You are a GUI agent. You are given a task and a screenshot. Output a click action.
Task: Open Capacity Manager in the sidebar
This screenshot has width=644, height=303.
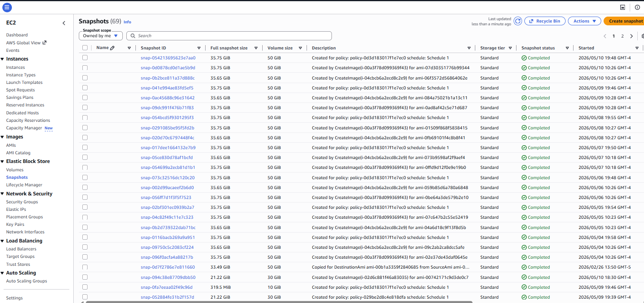[24, 128]
